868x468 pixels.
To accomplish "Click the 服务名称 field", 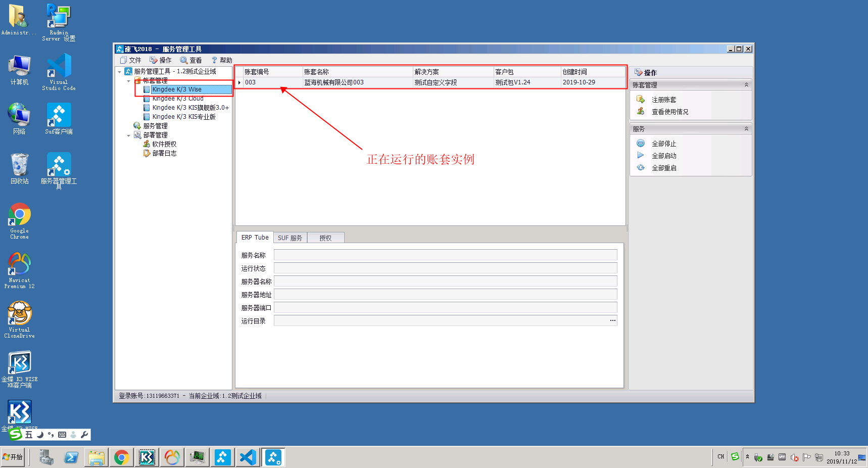I will (445, 255).
